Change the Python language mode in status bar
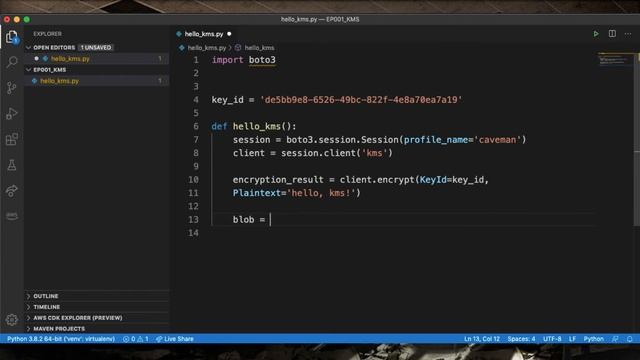This screenshot has height=360, width=640. [x=593, y=339]
